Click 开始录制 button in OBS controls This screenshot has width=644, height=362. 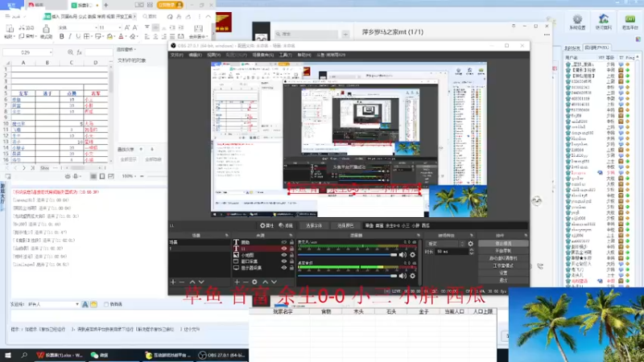pos(503,251)
